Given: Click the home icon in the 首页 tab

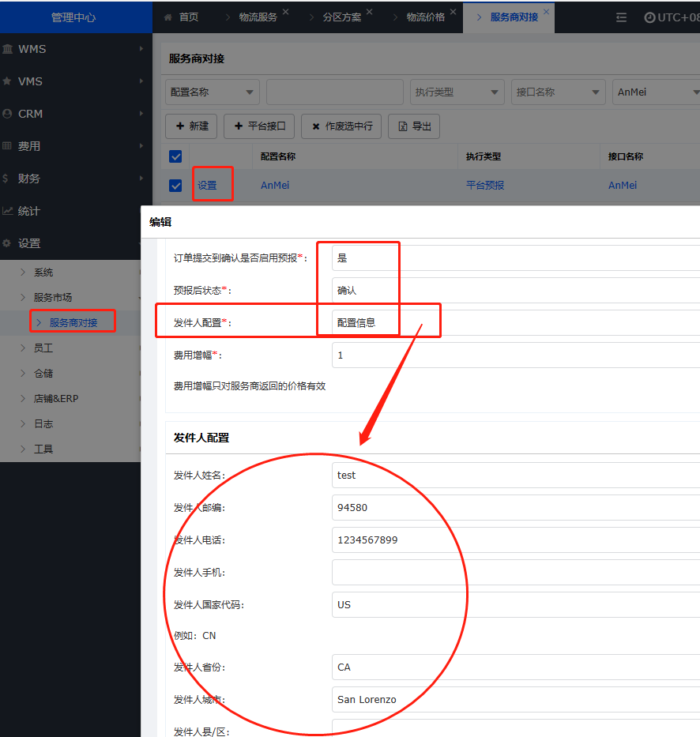Looking at the screenshot, I should [x=167, y=17].
